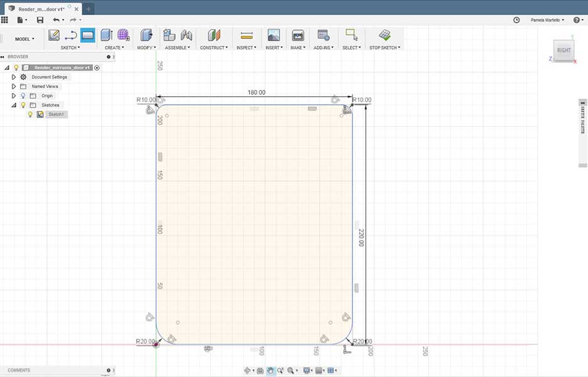Expand the Named Views node
Image resolution: width=588 pixels, height=377 pixels.
point(14,86)
